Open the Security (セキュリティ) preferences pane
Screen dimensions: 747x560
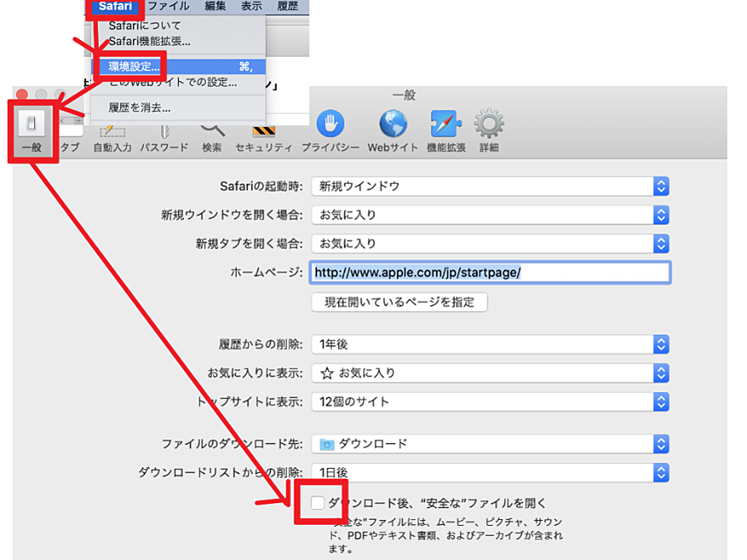coord(263,139)
